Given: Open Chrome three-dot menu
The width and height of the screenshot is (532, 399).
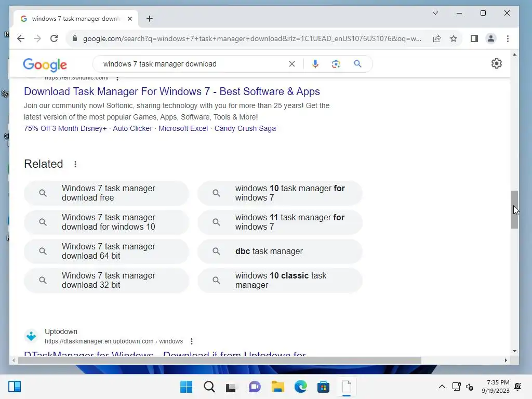Looking at the screenshot, I should pos(508,38).
